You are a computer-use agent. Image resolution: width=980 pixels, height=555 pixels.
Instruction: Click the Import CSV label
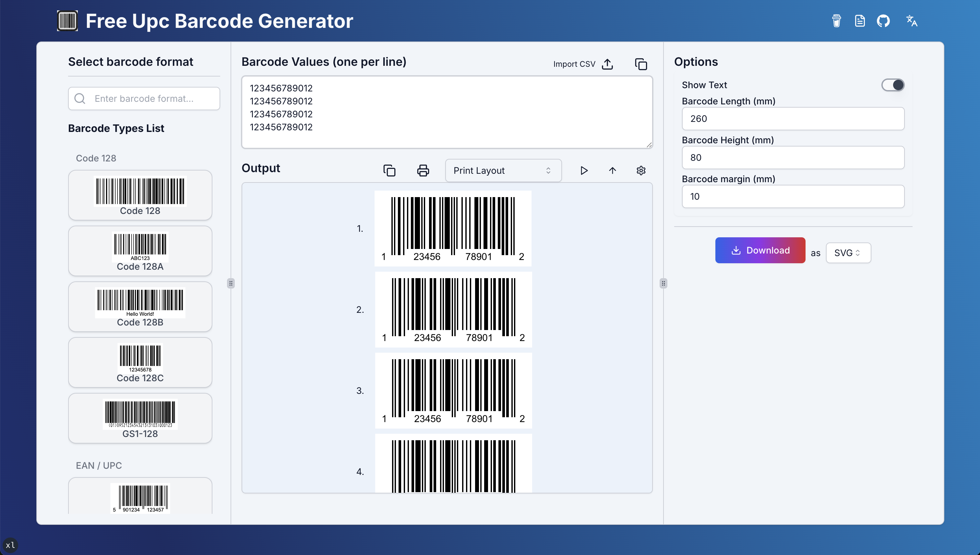(x=574, y=64)
